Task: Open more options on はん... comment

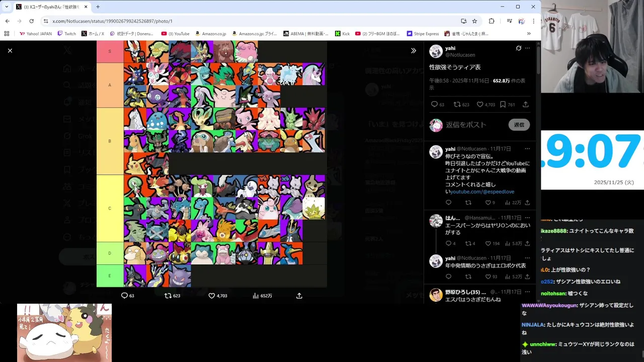Action: (x=527, y=217)
